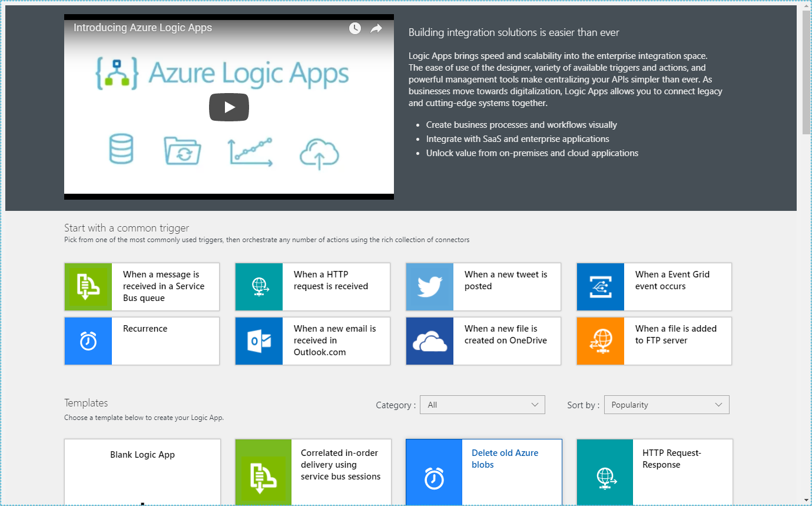Click 'Unlock value from on-premises and cloud applications' bullet
Screen dimensions: 812x506
click(x=532, y=153)
